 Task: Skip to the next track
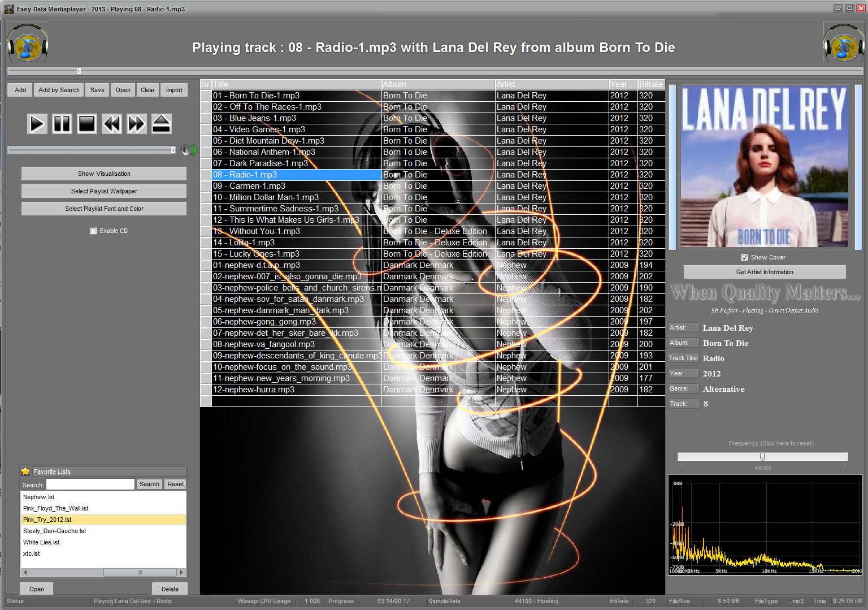pos(136,123)
